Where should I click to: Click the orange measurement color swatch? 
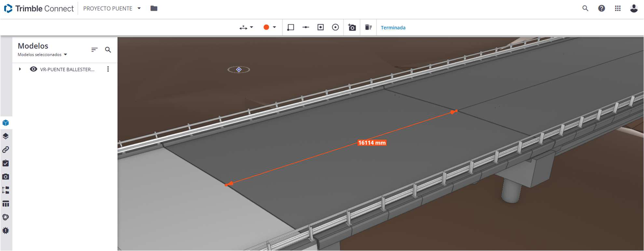[266, 27]
